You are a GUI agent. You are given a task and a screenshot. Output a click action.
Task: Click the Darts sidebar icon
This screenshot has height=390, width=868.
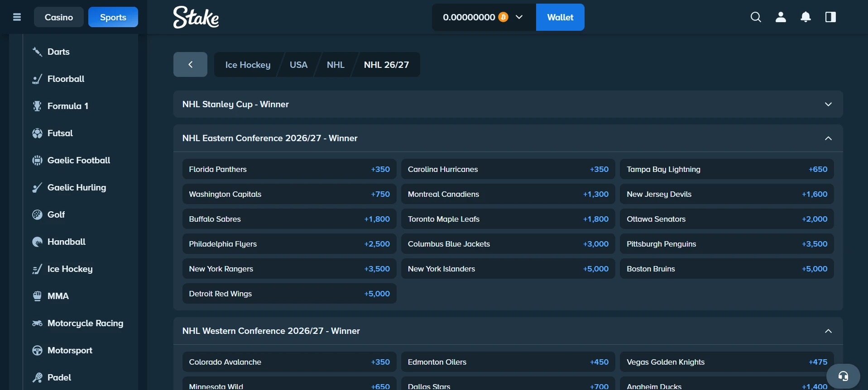37,52
